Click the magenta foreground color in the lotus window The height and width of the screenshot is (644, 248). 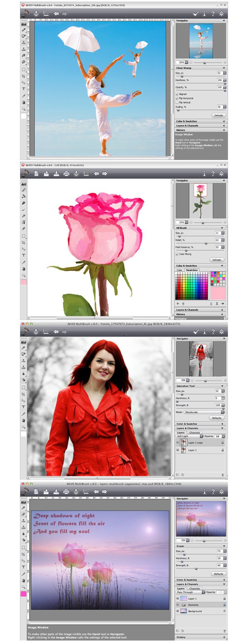point(23,594)
